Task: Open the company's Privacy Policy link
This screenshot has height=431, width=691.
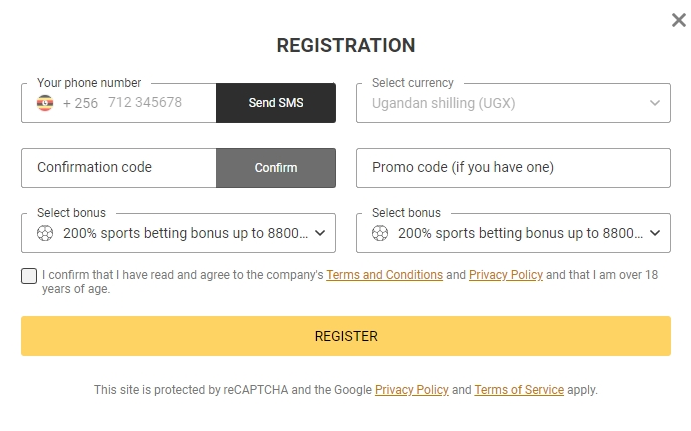Action: 505,275
